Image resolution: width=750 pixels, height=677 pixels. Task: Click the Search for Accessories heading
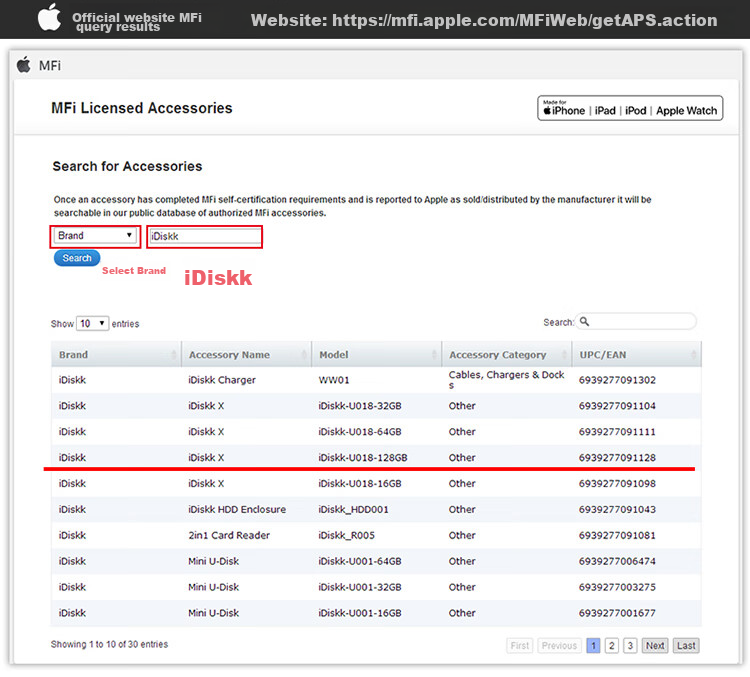click(x=127, y=166)
